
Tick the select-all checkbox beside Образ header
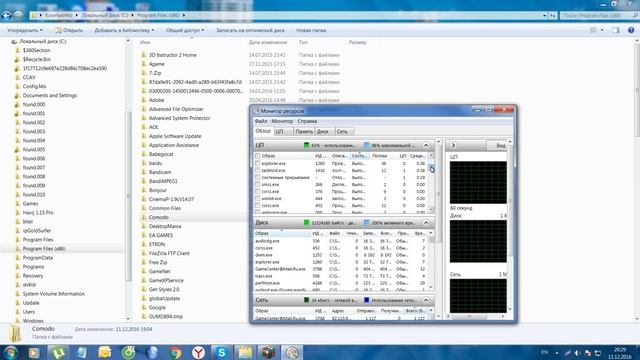point(258,156)
